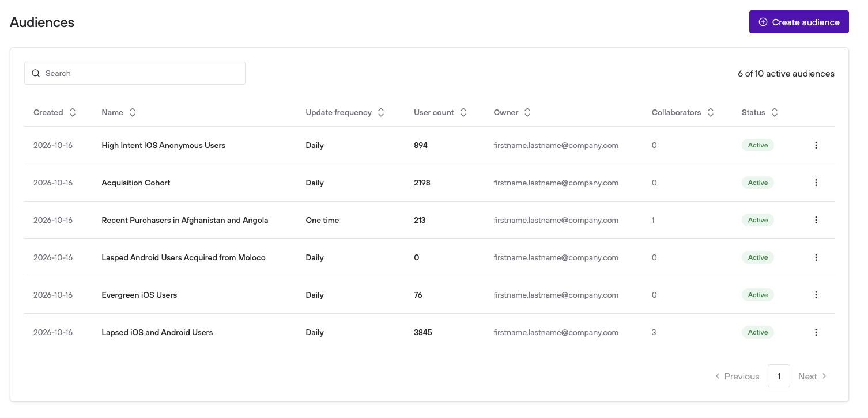Click the "6 of 10 active audiences" counter
The width and height of the screenshot is (868, 418).
[x=786, y=73]
